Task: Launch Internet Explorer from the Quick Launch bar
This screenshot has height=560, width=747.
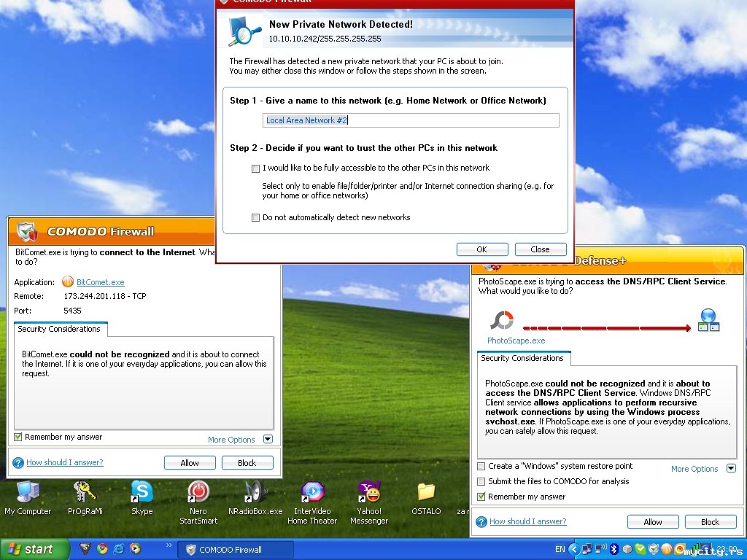Action: point(119,549)
